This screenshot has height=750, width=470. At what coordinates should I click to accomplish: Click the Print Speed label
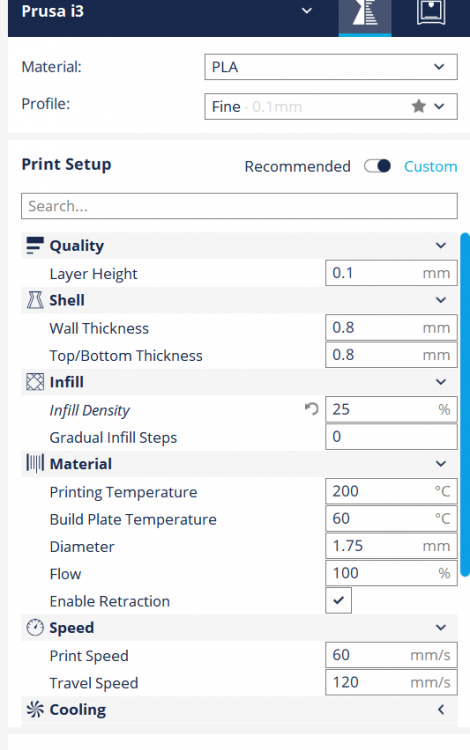89,656
